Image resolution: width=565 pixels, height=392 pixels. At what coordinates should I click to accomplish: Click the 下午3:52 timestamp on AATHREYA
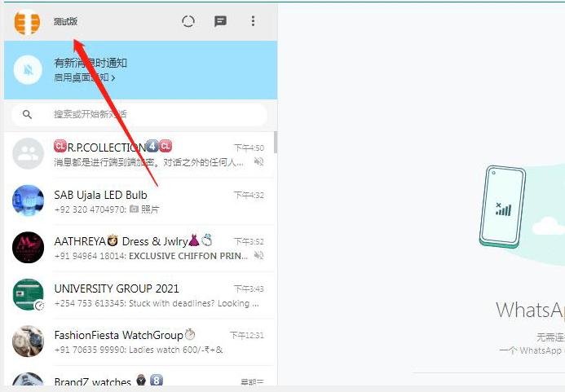pos(249,242)
